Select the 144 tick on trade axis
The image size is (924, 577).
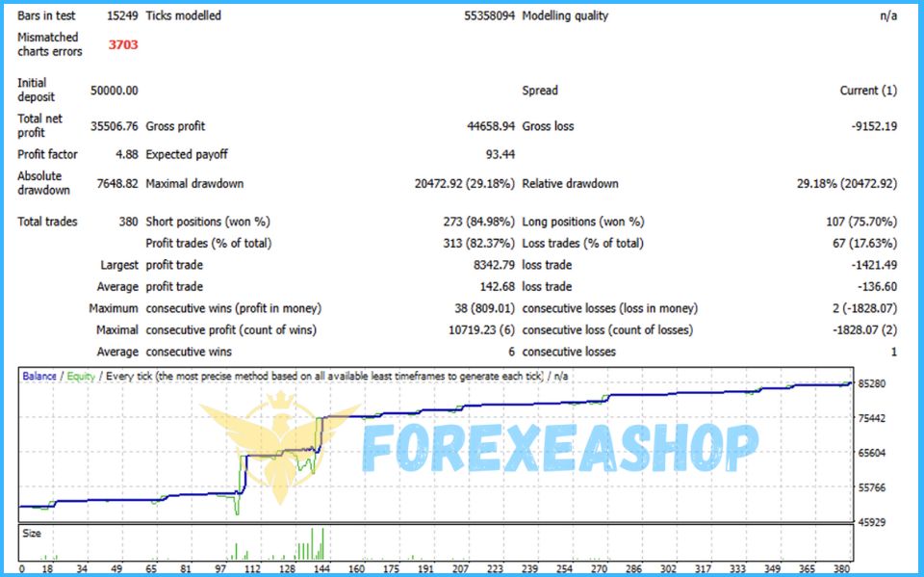pyautogui.click(x=321, y=569)
